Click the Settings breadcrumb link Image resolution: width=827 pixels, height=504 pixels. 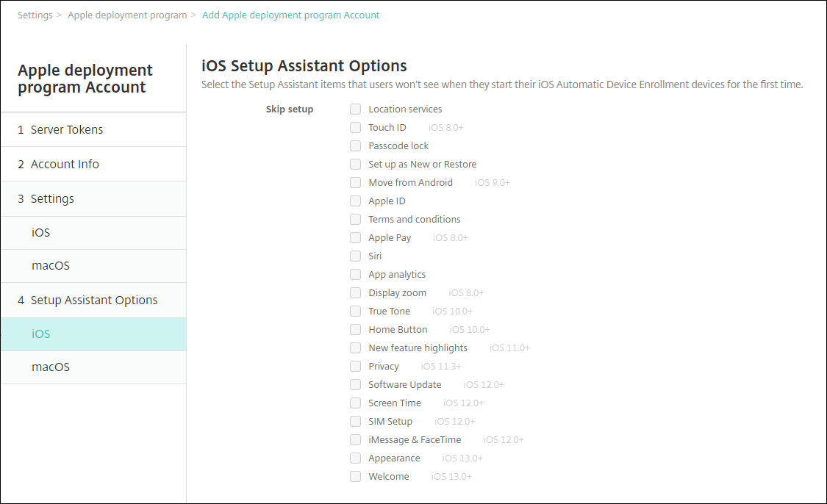click(x=35, y=15)
